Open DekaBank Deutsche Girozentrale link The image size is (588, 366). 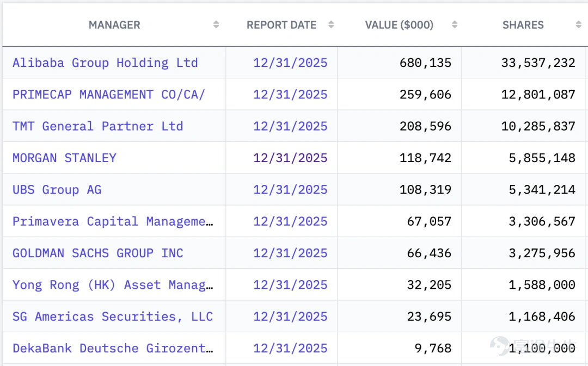click(113, 349)
